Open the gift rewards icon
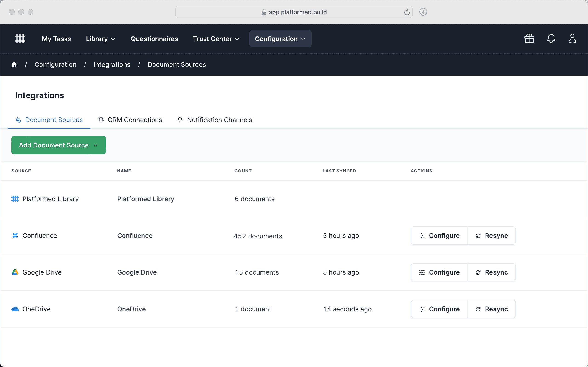588x367 pixels. pyautogui.click(x=529, y=39)
